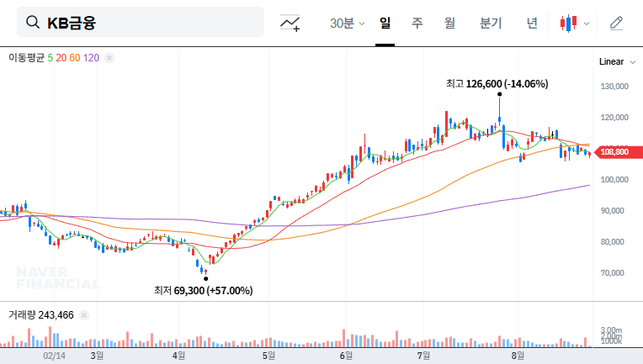Viewport: 643px width, 364px height.
Task: Open the KB금융 stock search field
Action: click(141, 22)
